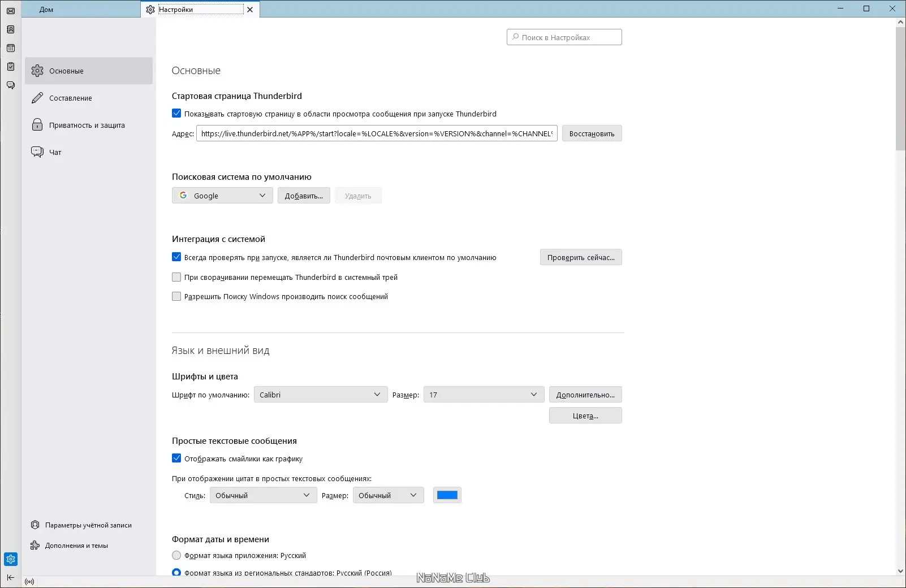Click the Восстановить button

pos(592,133)
